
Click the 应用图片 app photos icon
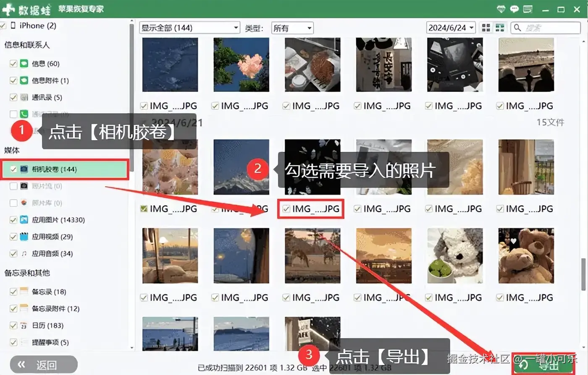coord(24,220)
